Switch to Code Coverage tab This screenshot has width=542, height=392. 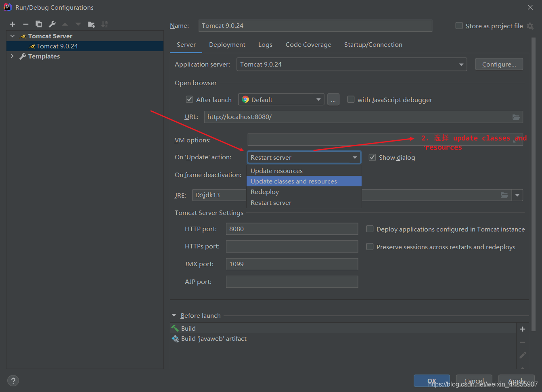(308, 45)
